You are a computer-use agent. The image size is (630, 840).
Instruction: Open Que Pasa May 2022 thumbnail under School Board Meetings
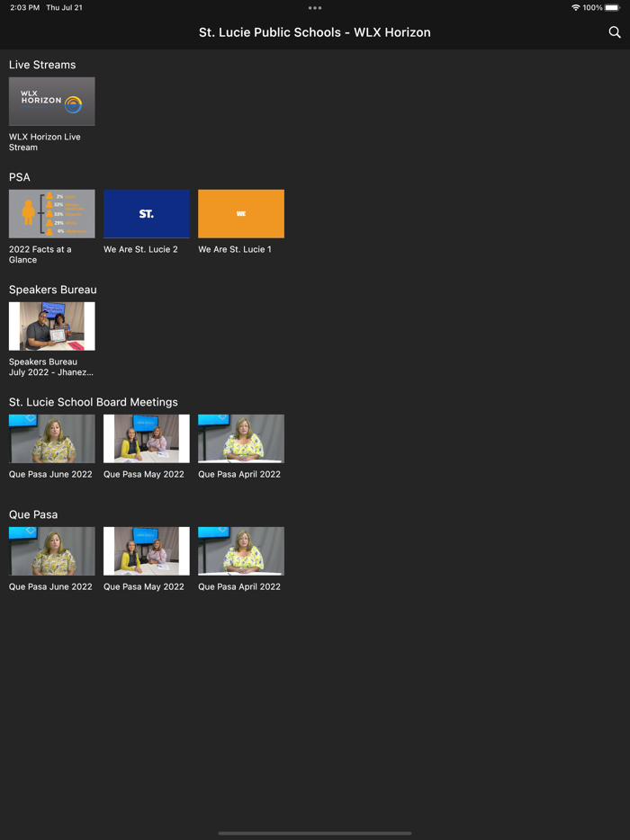147,439
